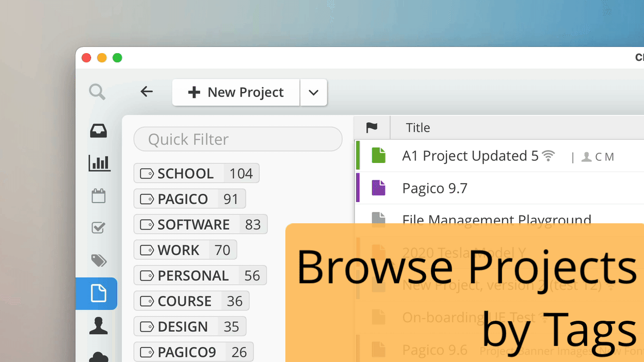Filter by the COURSE tag
This screenshot has height=362, width=644.
click(191, 301)
